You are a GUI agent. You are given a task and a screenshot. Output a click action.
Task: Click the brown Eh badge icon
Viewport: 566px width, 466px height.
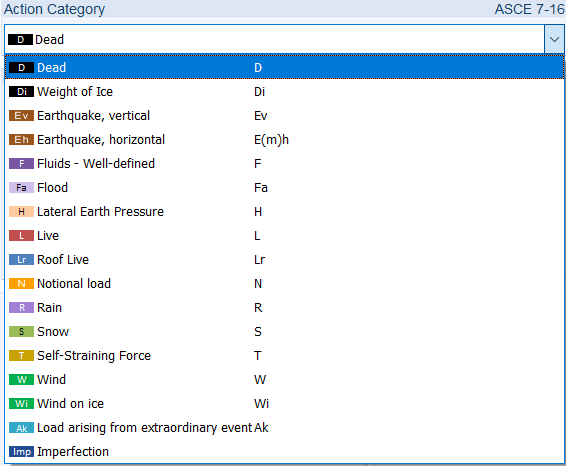click(21, 140)
